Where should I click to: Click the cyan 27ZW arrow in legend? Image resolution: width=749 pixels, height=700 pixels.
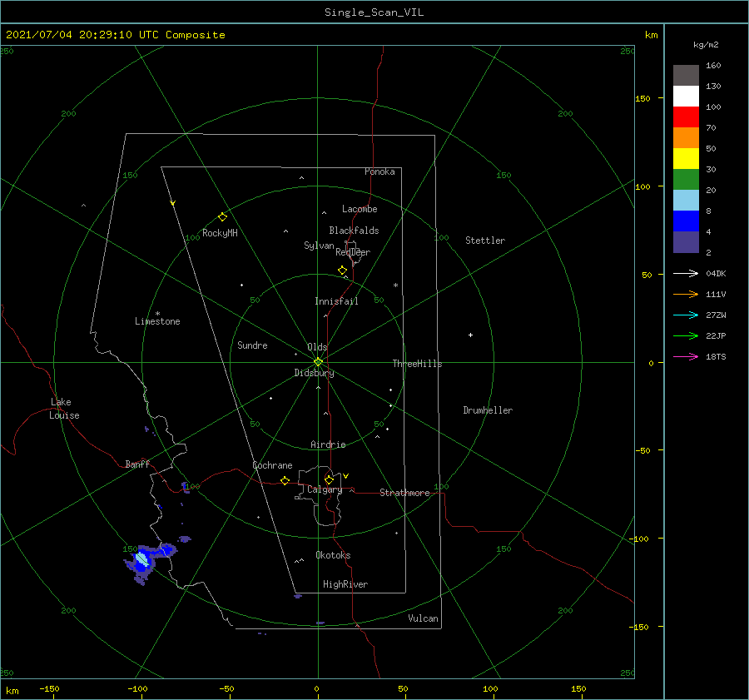pyautogui.click(x=686, y=315)
